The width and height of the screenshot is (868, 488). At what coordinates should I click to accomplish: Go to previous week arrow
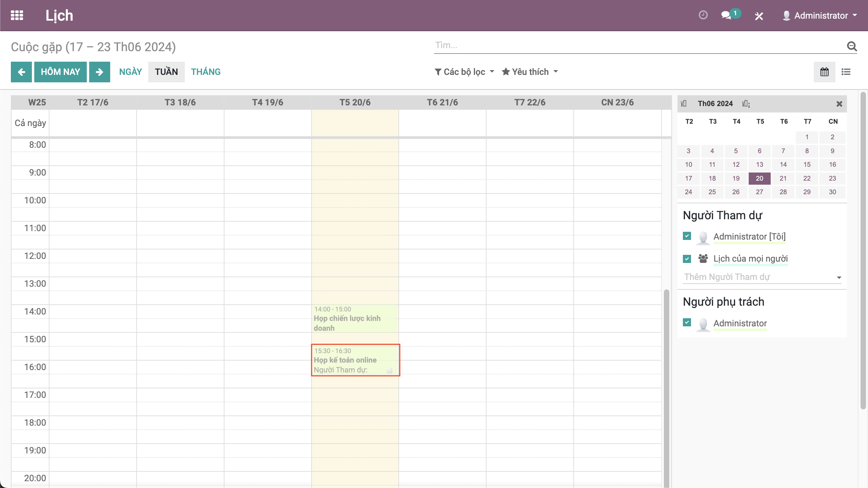(x=21, y=72)
